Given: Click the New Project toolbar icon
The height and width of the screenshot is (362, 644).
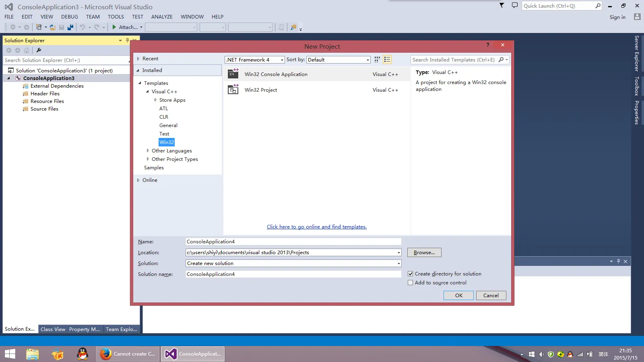Looking at the screenshot, I should coord(39,27).
